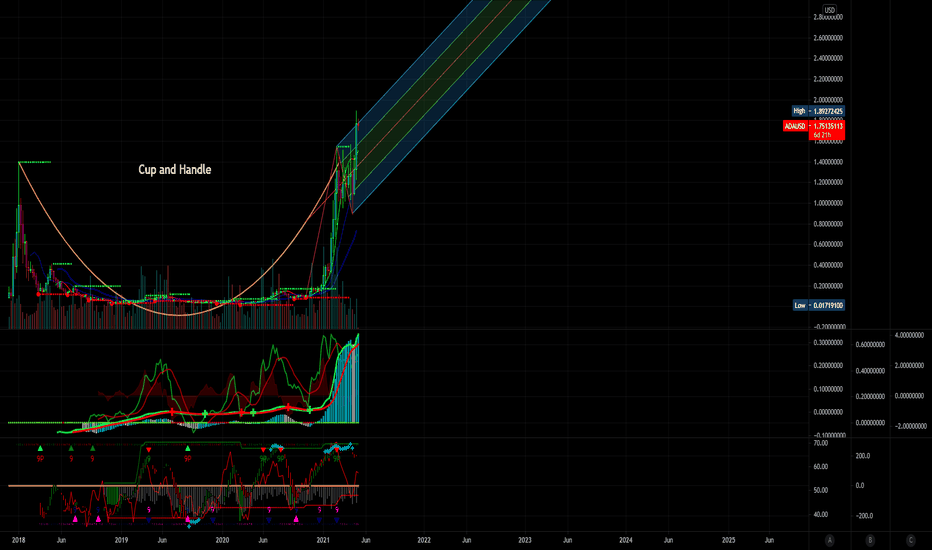Select the orange horizontal line in oscillator pane

coord(183,486)
